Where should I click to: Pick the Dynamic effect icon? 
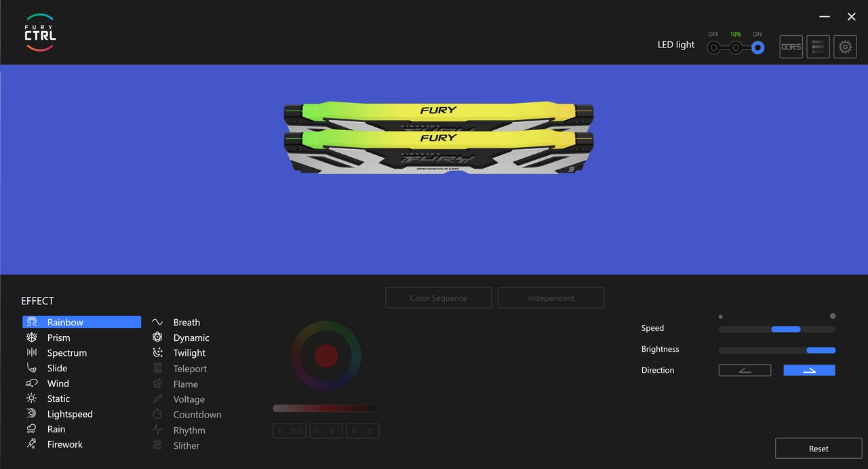coord(157,338)
